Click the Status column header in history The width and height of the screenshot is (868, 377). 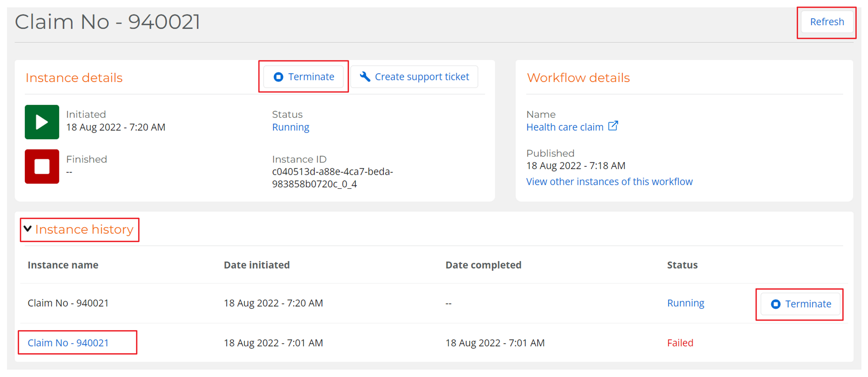[682, 265]
